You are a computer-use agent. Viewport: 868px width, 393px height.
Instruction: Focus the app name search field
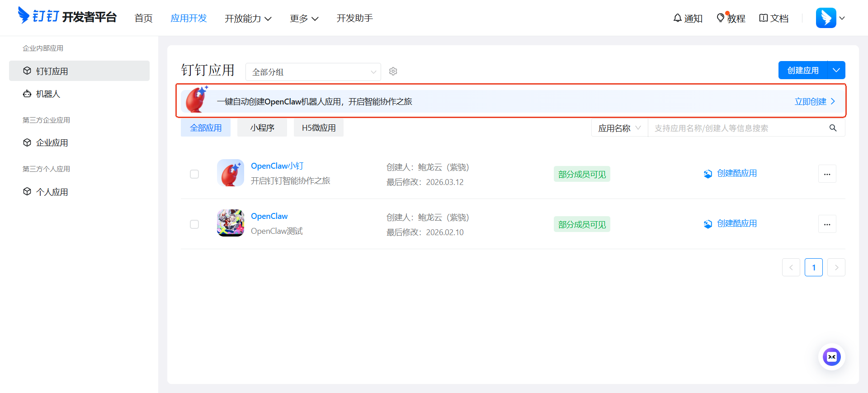(737, 128)
